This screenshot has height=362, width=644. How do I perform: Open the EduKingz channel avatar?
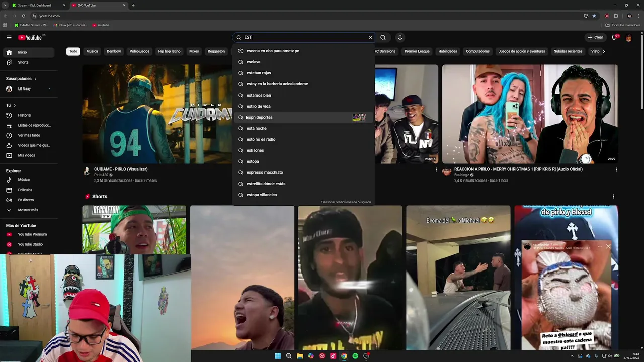(x=446, y=171)
